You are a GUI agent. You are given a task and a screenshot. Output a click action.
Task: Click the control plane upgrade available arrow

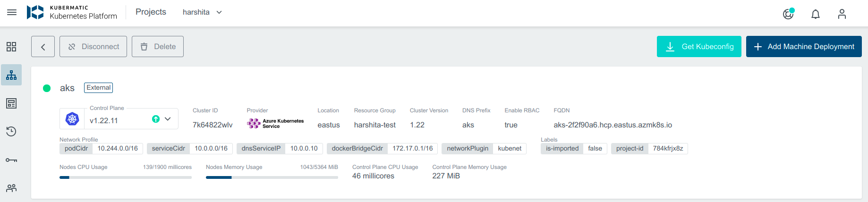[155, 119]
